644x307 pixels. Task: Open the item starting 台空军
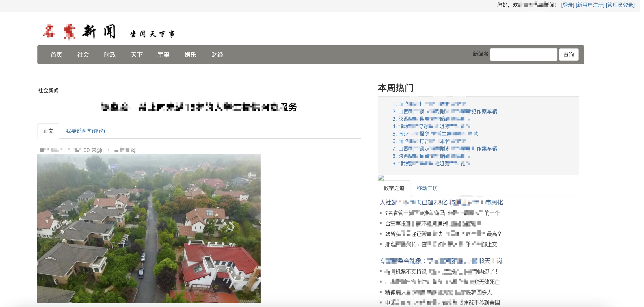(x=433, y=224)
